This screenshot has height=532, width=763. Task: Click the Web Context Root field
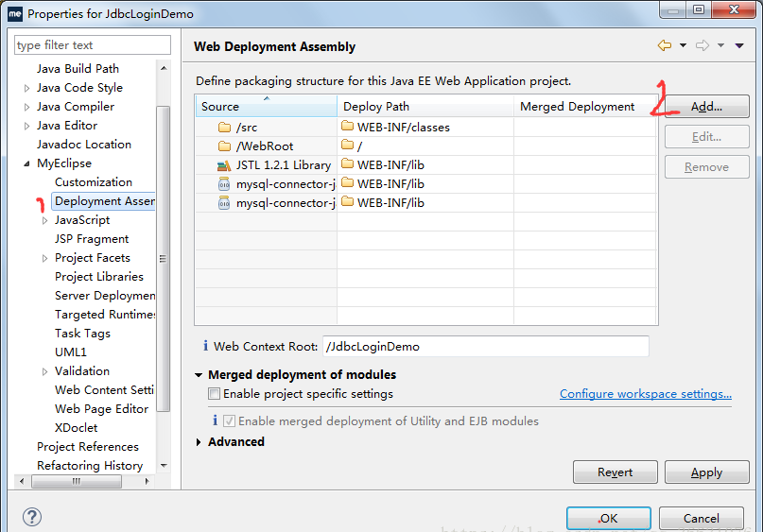[485, 347]
